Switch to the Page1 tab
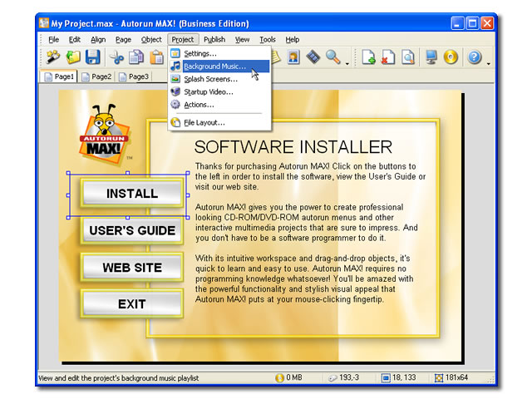The width and height of the screenshot is (532, 399). (x=59, y=76)
